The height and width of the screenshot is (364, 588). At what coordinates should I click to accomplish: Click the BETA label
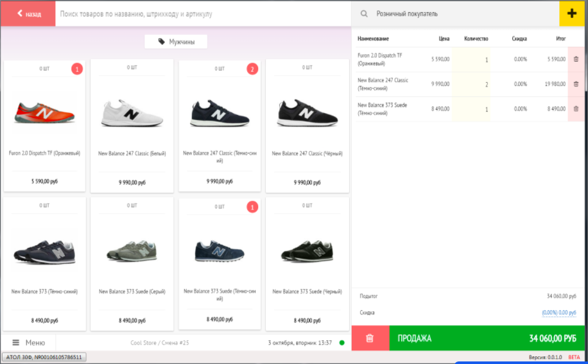click(x=574, y=357)
